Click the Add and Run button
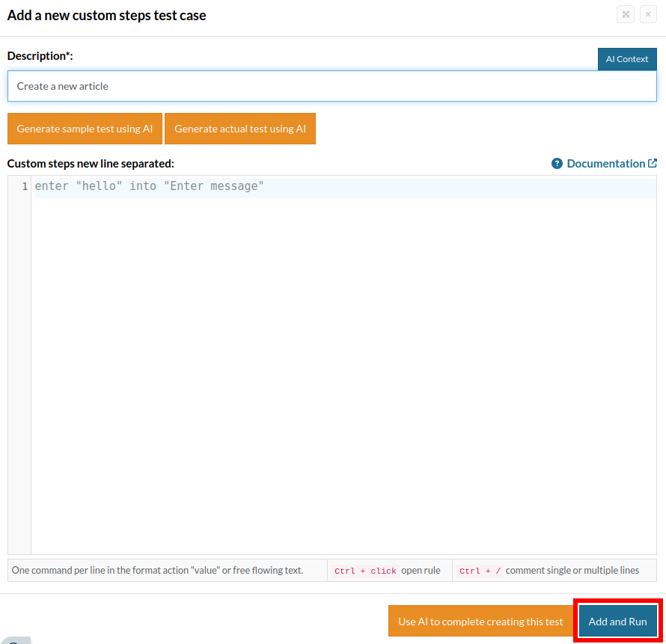Image resolution: width=666 pixels, height=644 pixels. [x=617, y=622]
